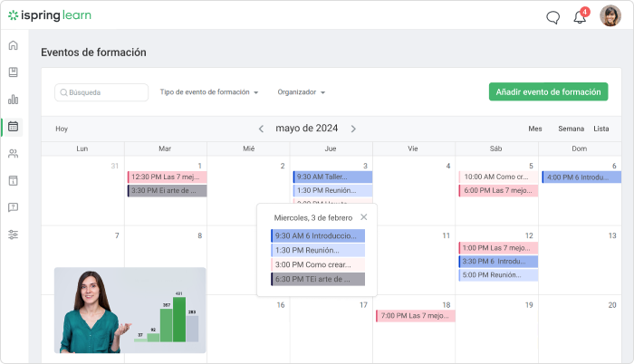Click Añadir evento de formación button
The width and height of the screenshot is (634, 364).
pyautogui.click(x=548, y=91)
